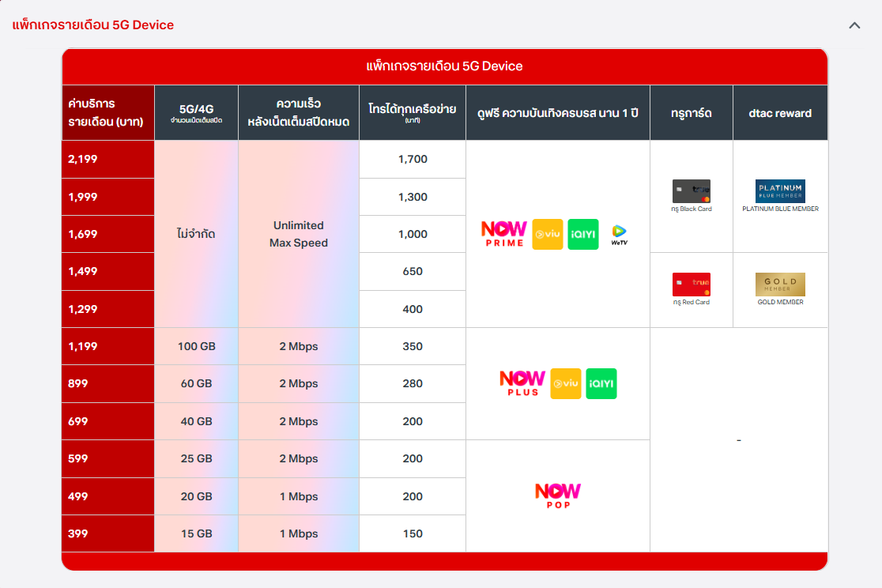882x588 pixels.
Task: Select the 1,299 baht package price
Action: [108, 309]
